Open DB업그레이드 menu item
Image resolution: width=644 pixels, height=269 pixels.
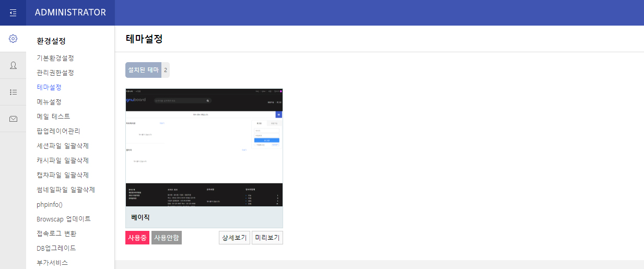pos(56,248)
